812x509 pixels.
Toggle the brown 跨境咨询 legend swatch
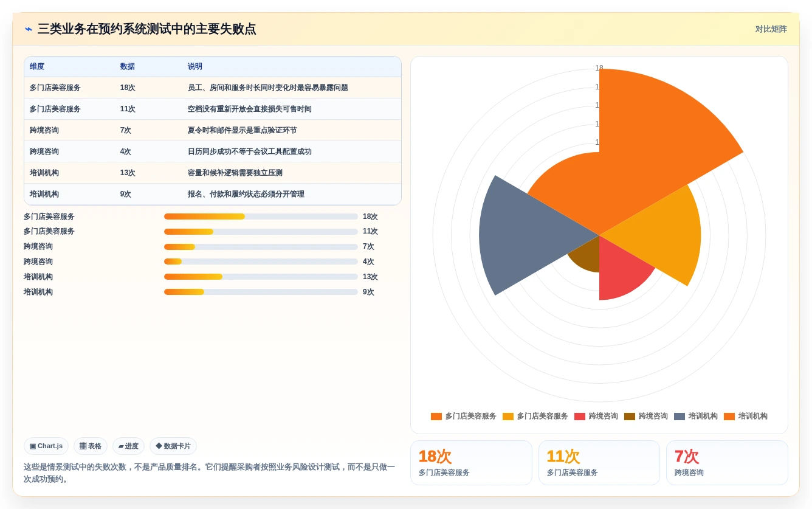coord(630,417)
